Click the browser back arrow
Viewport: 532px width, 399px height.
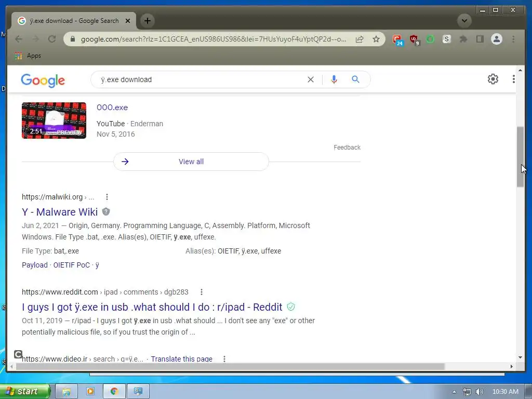point(19,39)
